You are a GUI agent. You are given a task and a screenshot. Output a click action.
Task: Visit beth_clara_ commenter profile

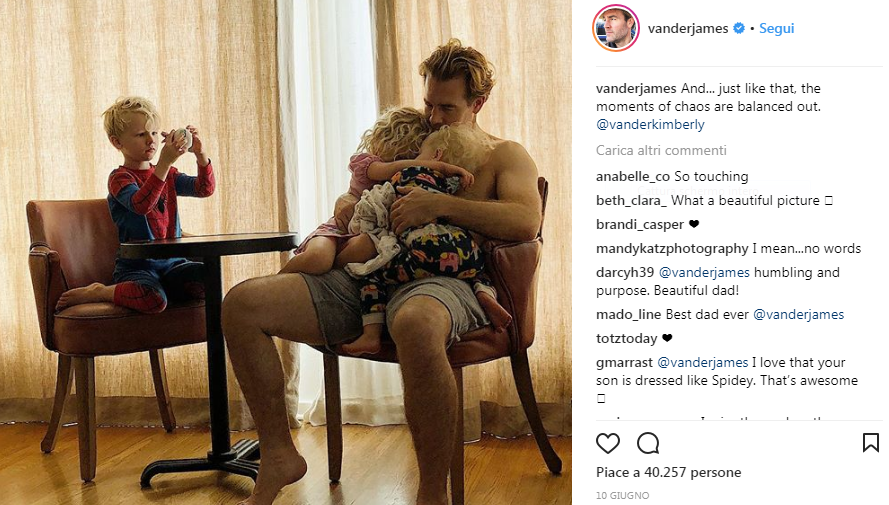coord(632,201)
